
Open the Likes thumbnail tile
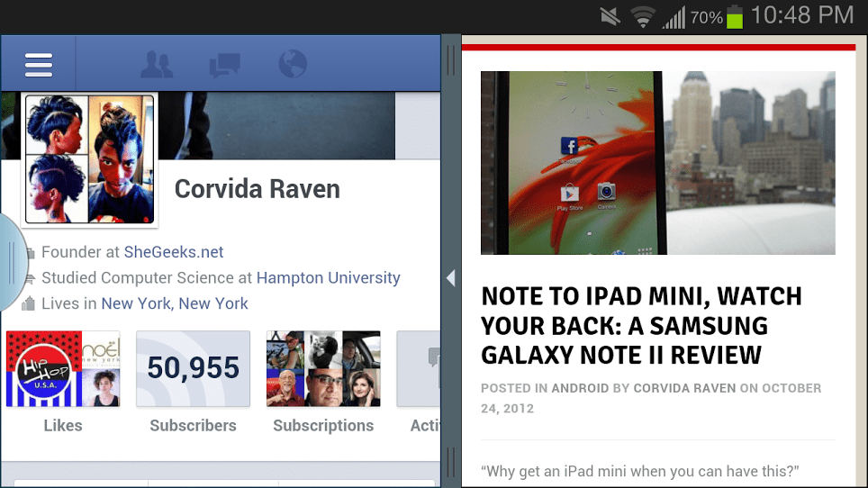(x=63, y=369)
